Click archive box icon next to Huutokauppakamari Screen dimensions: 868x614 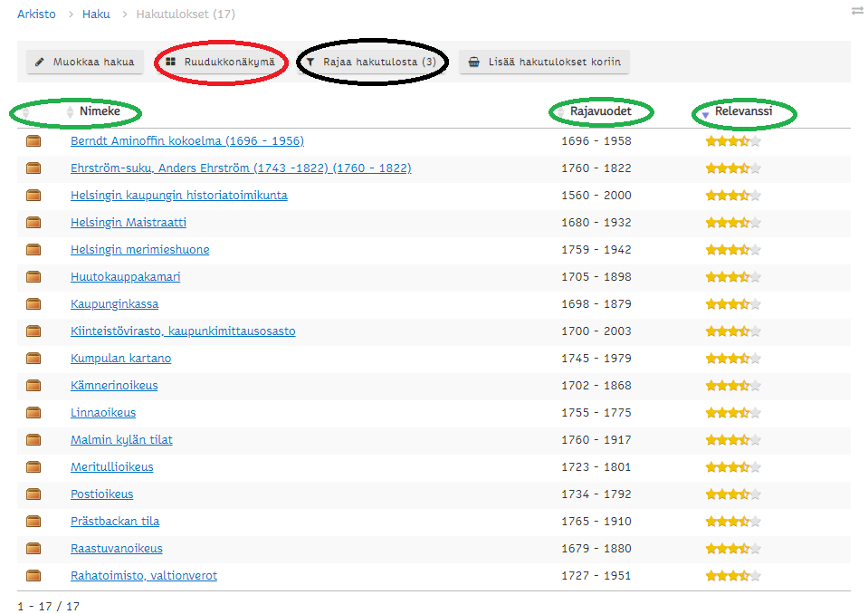tap(33, 277)
